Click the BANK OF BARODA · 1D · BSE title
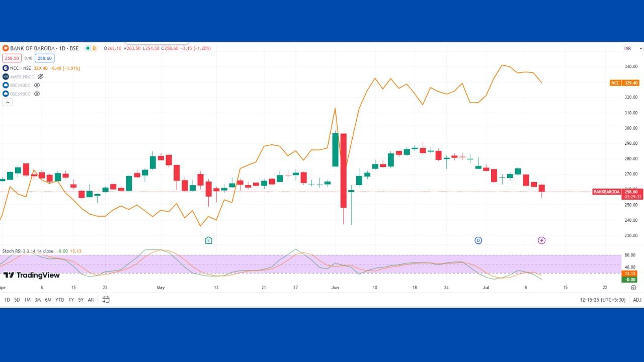Viewport: 644px width, 362px height. pos(45,48)
